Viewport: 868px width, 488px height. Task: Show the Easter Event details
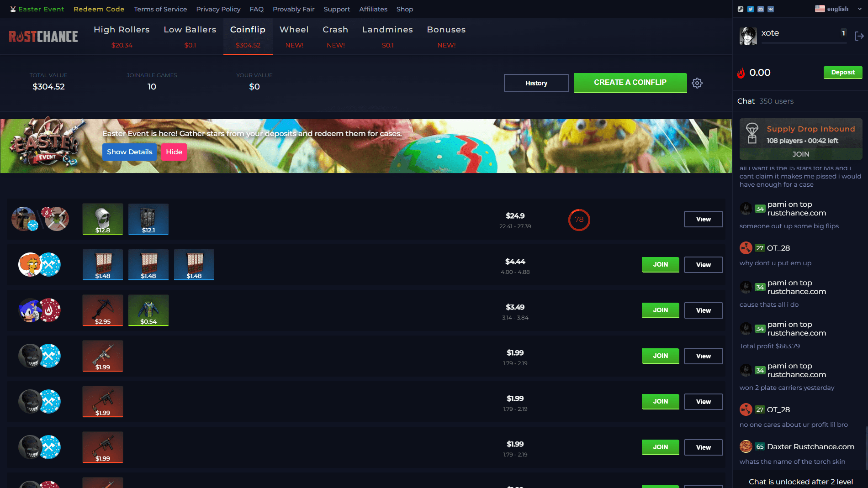click(x=129, y=152)
